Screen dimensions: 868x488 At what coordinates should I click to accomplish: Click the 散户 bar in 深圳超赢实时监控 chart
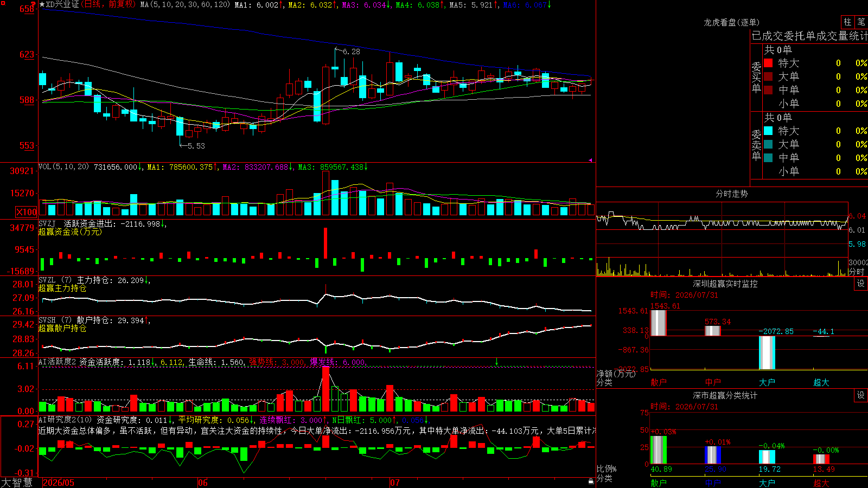(658, 323)
